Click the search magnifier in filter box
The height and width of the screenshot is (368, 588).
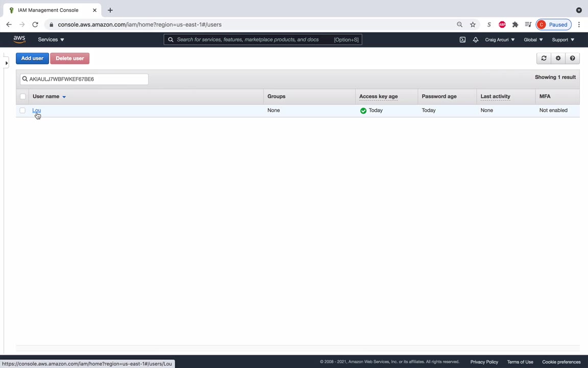[x=25, y=79]
